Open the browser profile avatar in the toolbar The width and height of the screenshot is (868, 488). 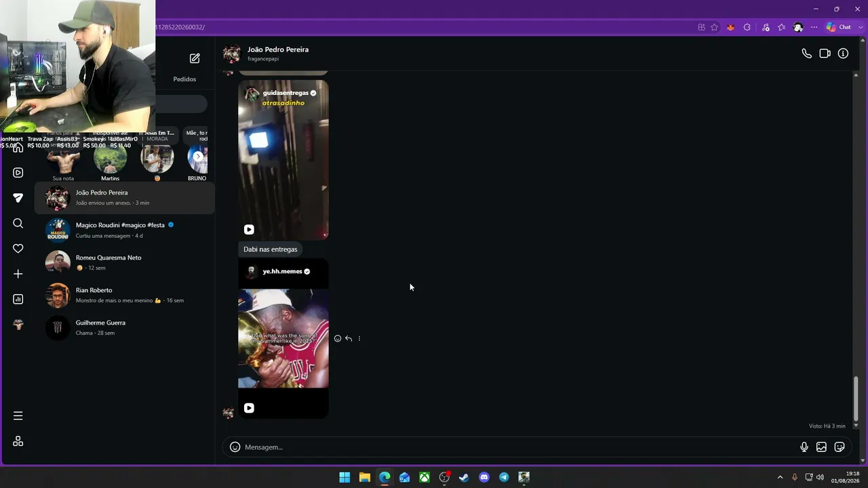click(798, 27)
